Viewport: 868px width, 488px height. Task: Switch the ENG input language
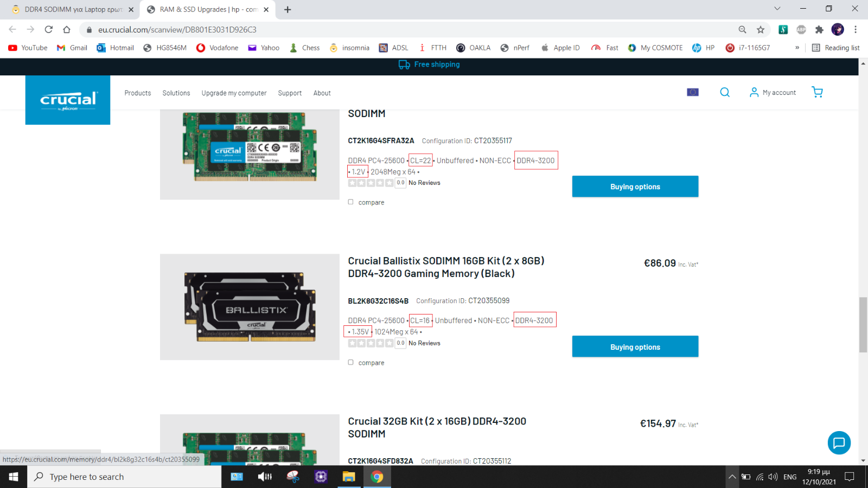pyautogui.click(x=790, y=477)
